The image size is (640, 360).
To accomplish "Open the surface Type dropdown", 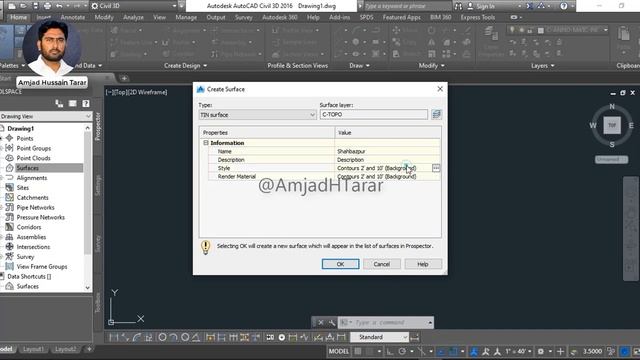I will tap(258, 115).
